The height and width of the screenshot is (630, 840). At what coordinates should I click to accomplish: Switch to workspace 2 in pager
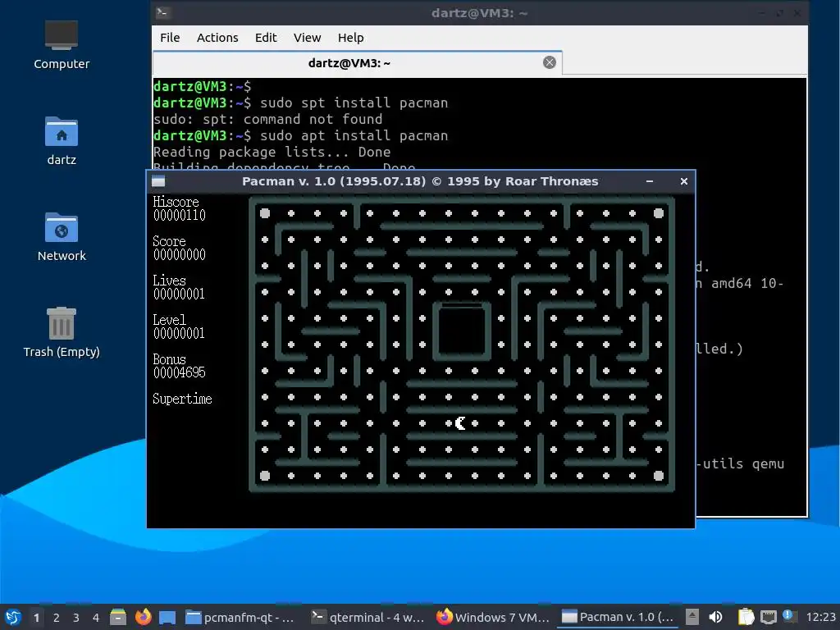coord(57,618)
